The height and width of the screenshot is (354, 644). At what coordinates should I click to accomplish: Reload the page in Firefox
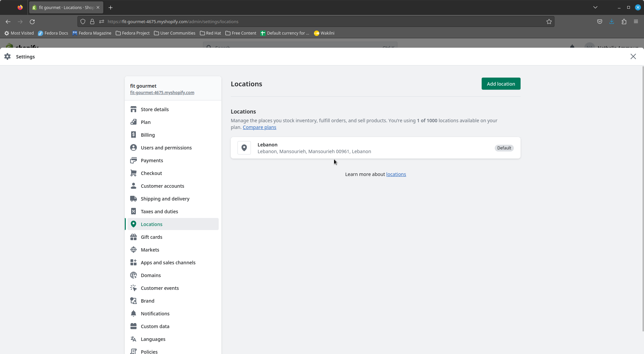[x=32, y=21]
